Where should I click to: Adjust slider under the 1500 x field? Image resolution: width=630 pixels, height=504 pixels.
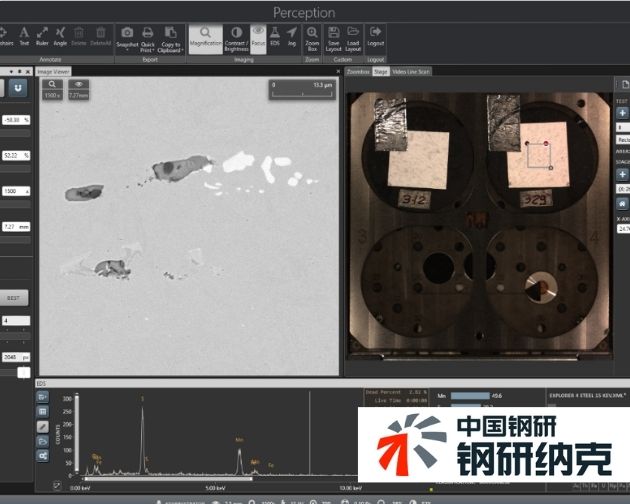(x=15, y=205)
